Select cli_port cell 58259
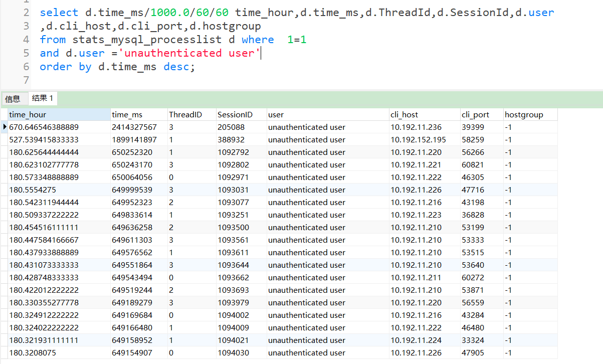This screenshot has width=603, height=364. pyautogui.click(x=481, y=140)
